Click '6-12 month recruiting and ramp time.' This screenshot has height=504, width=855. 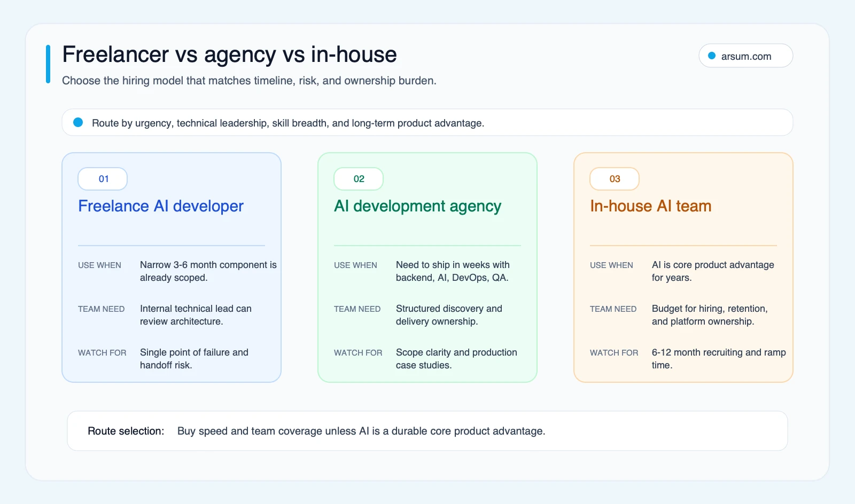click(719, 359)
